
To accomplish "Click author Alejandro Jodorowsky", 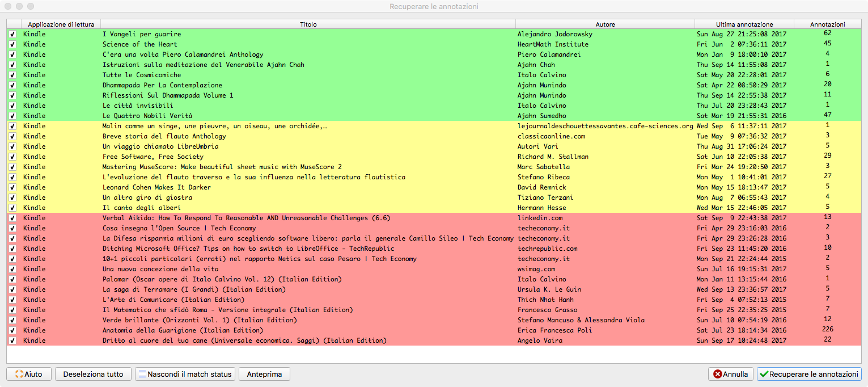I will (x=555, y=34).
